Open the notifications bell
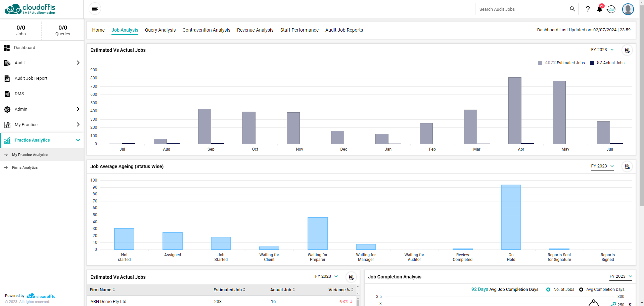 600,9
